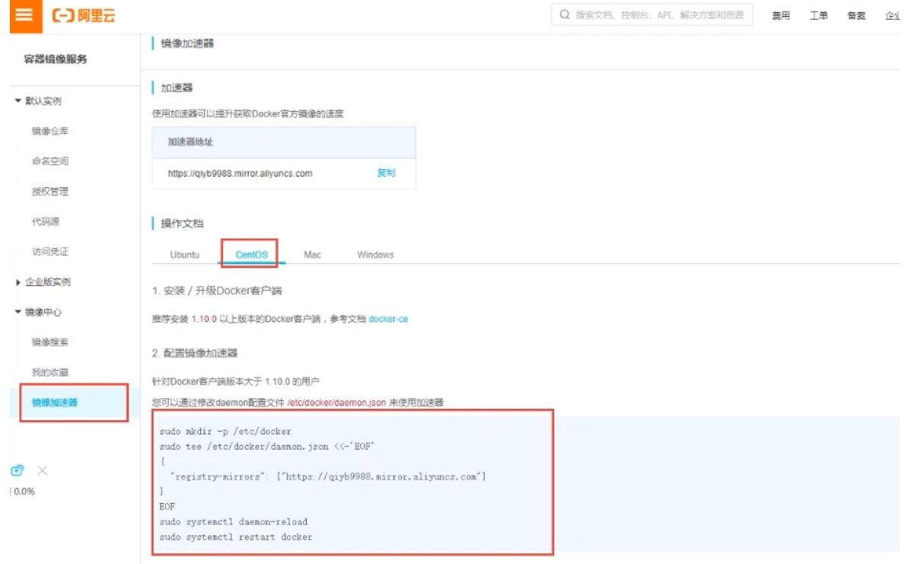Image resolution: width=924 pixels, height=564 pixels.
Task: Switch to the CentOS tab
Action: [252, 255]
